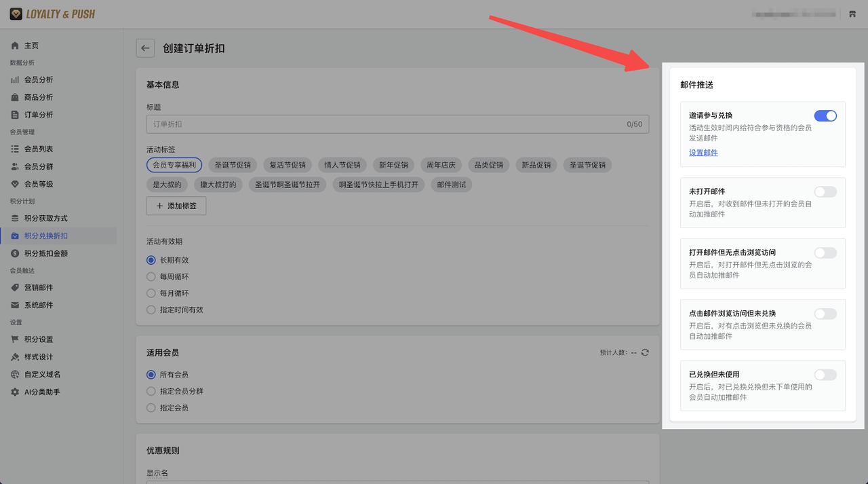Go to 积分抵扣金额 in the sidebar
Viewport: 868px width, 484px height.
pos(45,253)
